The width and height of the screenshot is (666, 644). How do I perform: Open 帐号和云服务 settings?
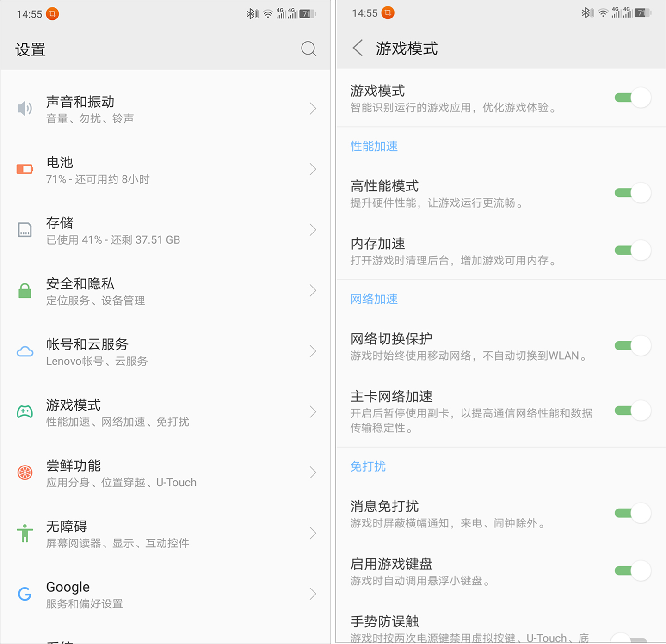[165, 351]
